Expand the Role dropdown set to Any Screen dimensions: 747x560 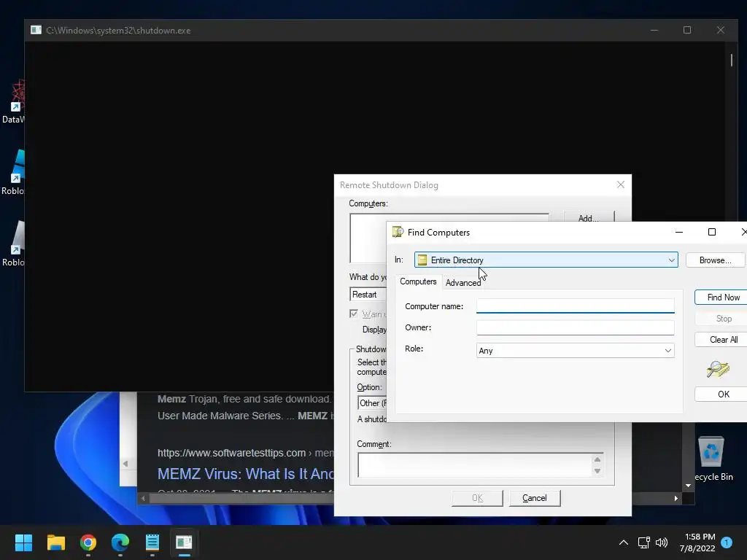point(668,351)
